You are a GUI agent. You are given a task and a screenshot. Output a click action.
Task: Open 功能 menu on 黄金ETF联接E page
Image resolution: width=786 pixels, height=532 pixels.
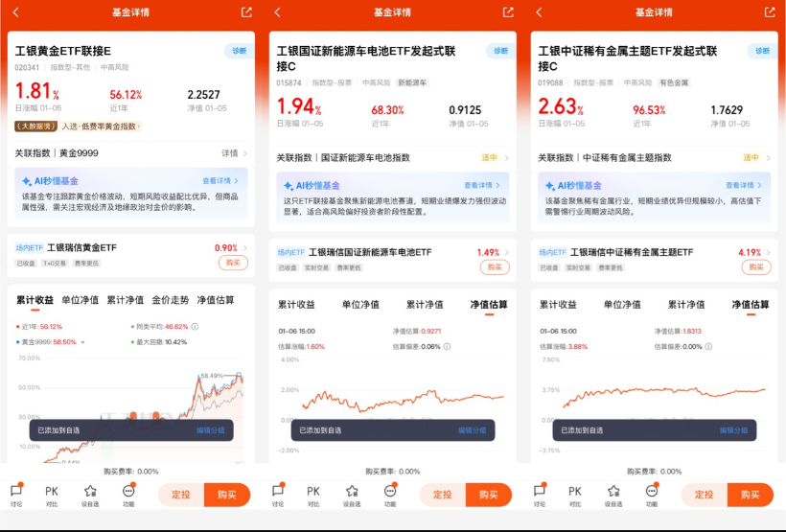pos(128,495)
